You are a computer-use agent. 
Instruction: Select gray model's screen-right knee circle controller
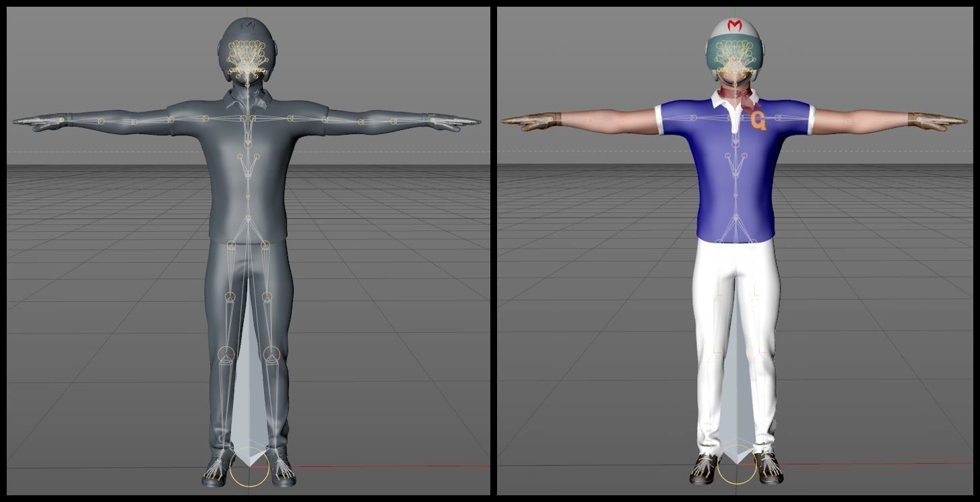point(271,354)
